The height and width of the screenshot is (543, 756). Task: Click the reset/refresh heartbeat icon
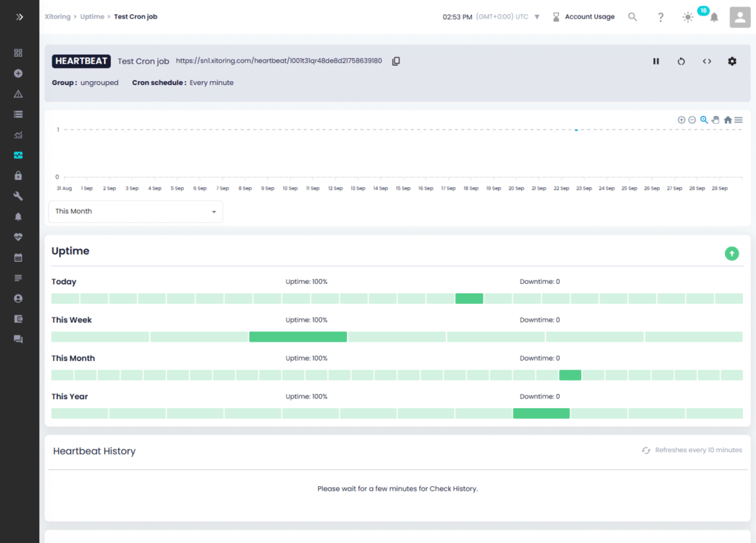pyautogui.click(x=681, y=61)
